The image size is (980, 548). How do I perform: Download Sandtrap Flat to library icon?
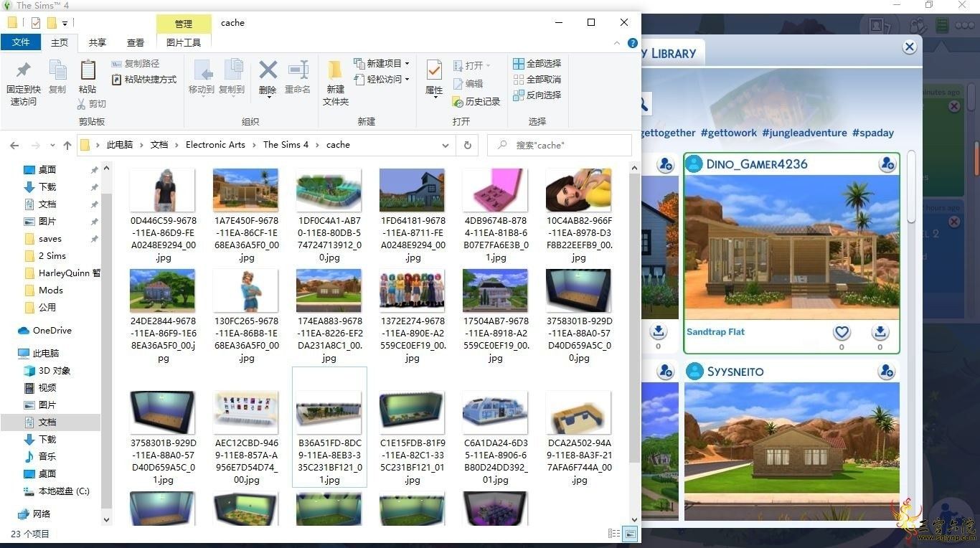click(880, 332)
